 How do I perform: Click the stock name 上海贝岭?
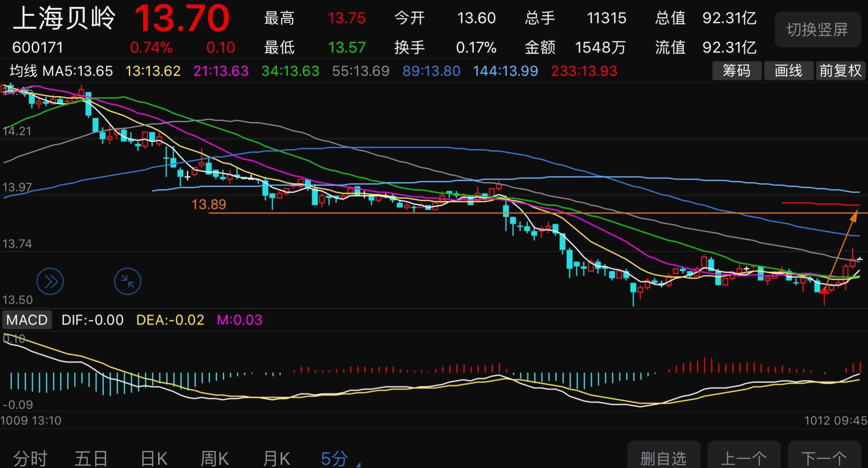[x=64, y=18]
